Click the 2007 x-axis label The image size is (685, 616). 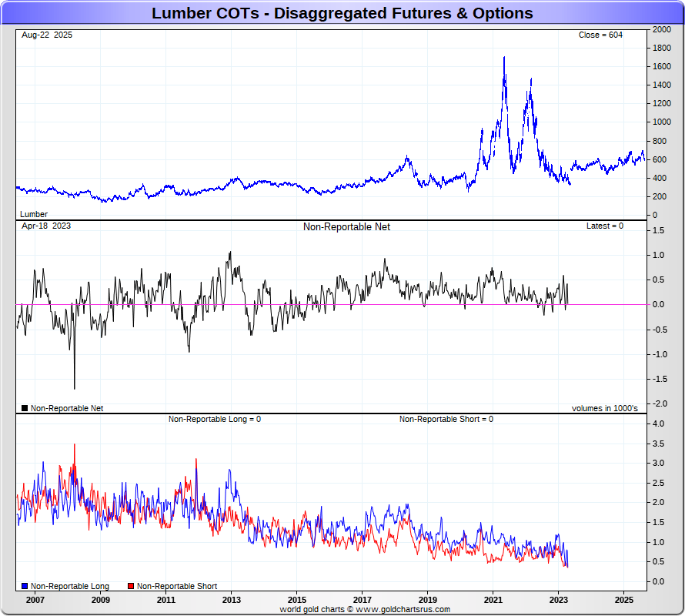35,600
